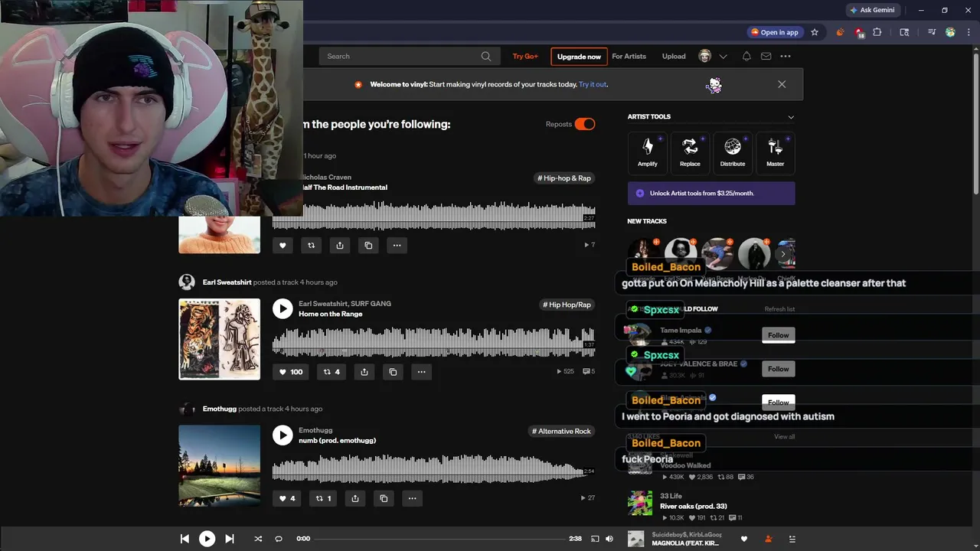Open the notifications bell
This screenshot has height=551, width=980.
point(746,57)
